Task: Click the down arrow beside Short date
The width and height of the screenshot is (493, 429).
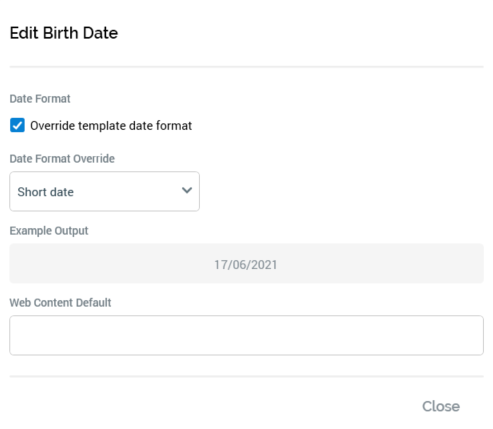Action: pos(187,190)
